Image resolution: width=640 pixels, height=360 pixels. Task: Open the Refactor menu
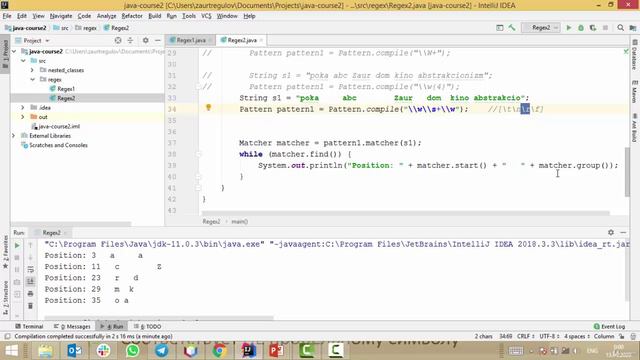coord(132,16)
